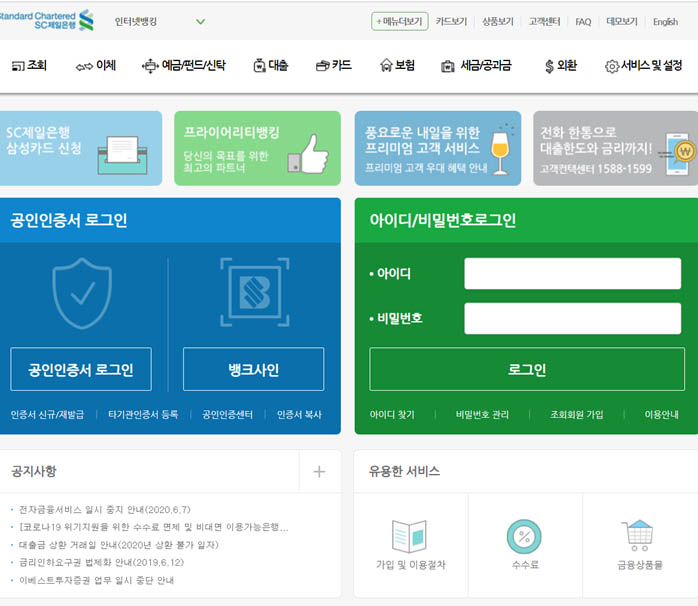Click the 세금/공과금 building icon
698x606 pixels.
(x=447, y=66)
